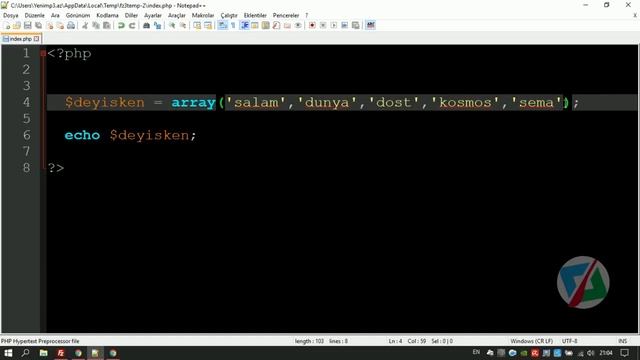640x360 pixels.
Task: Open the Makrolar menu
Action: (x=203, y=15)
